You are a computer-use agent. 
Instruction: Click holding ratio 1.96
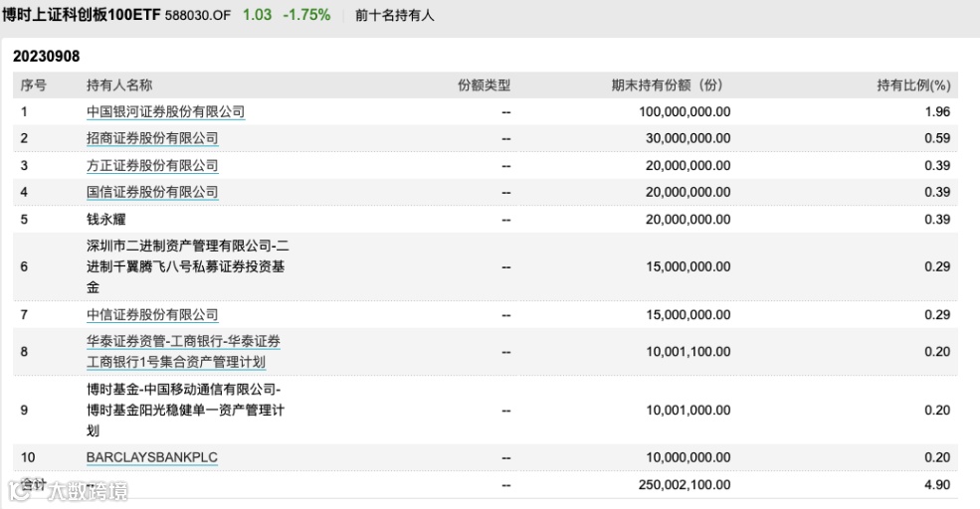point(937,111)
